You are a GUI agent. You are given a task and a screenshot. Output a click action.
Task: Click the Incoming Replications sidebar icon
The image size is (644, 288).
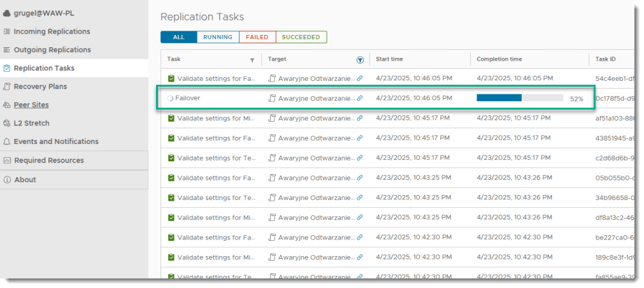tap(7, 31)
